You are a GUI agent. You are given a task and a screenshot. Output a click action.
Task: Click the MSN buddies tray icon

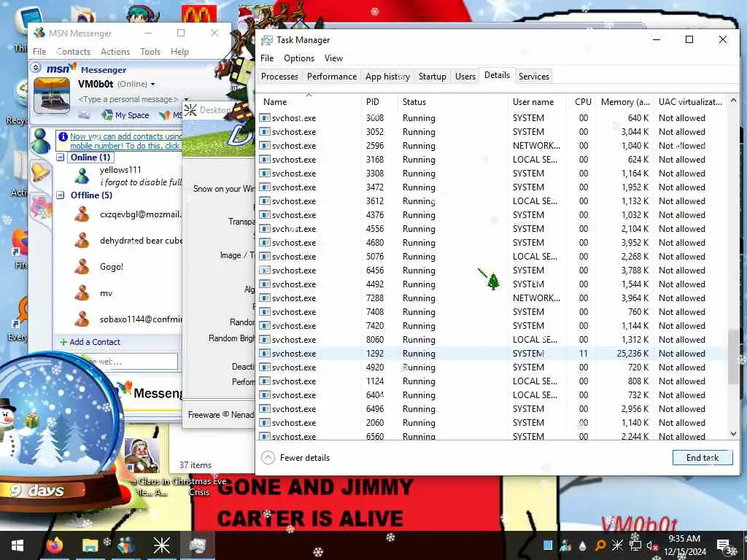tap(566, 545)
